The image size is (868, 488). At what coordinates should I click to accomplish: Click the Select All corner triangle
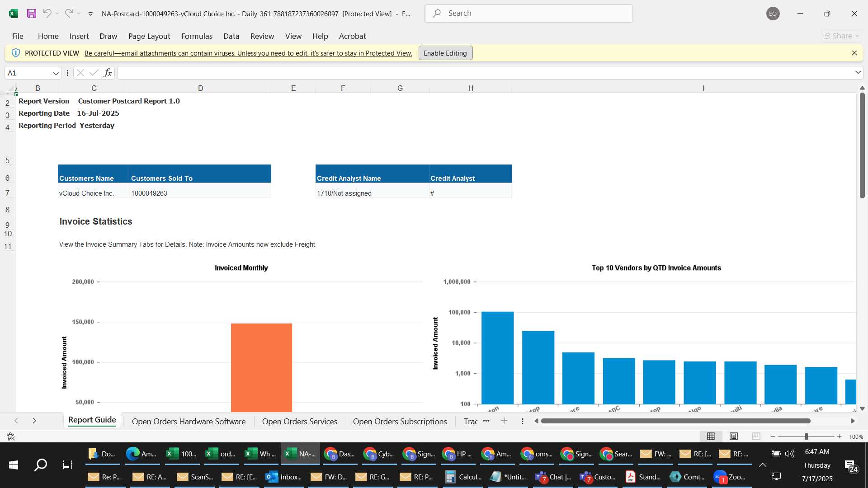click(x=11, y=88)
